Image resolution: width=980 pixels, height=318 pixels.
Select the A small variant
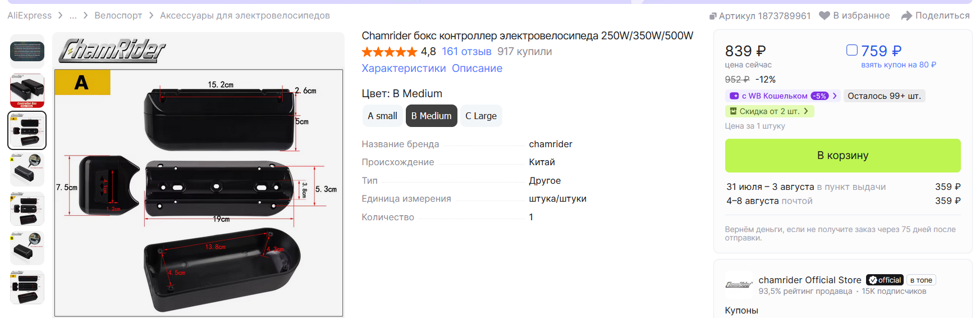click(382, 116)
